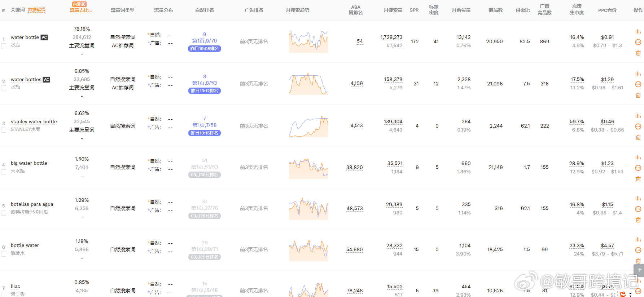
Task: Delete the water bottle keyword row
Action: [638, 53]
